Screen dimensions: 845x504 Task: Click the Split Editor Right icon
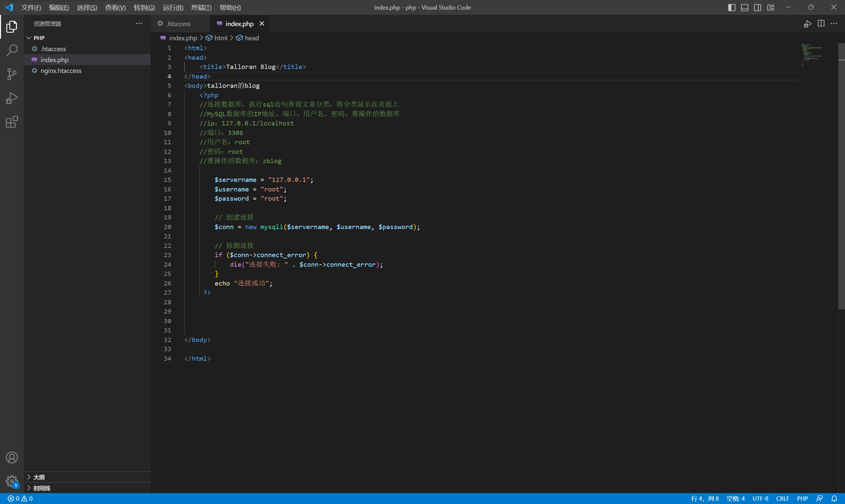[821, 23]
